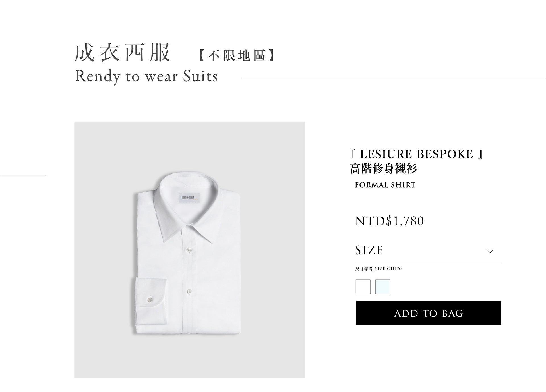Viewport: 546px width, 392px height.
Task: Select the FORMAL SHIRT subtitle text
Action: [385, 185]
